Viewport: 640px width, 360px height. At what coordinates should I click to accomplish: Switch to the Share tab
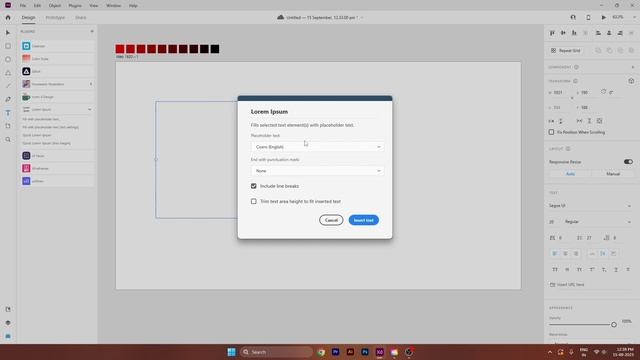(x=80, y=18)
